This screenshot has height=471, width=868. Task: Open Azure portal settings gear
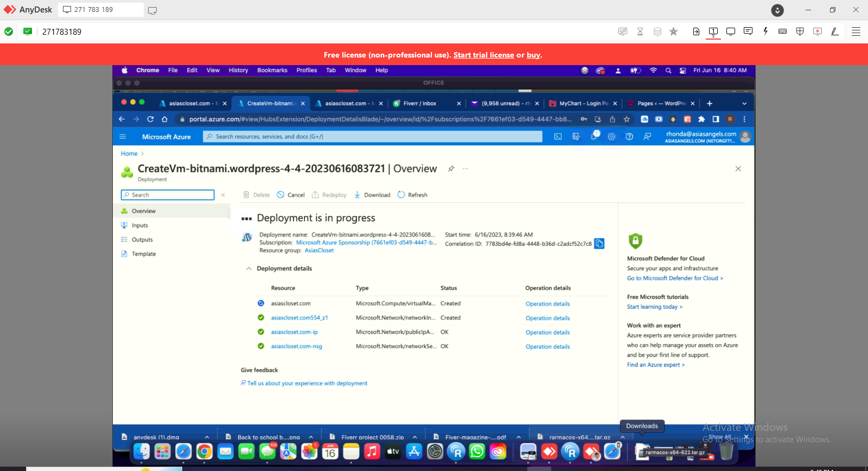click(x=611, y=137)
